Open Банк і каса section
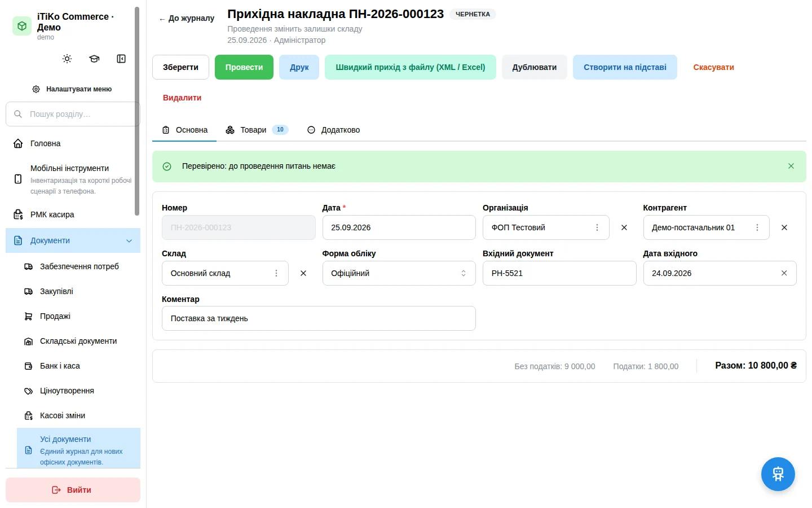The image size is (812, 508). point(78,366)
